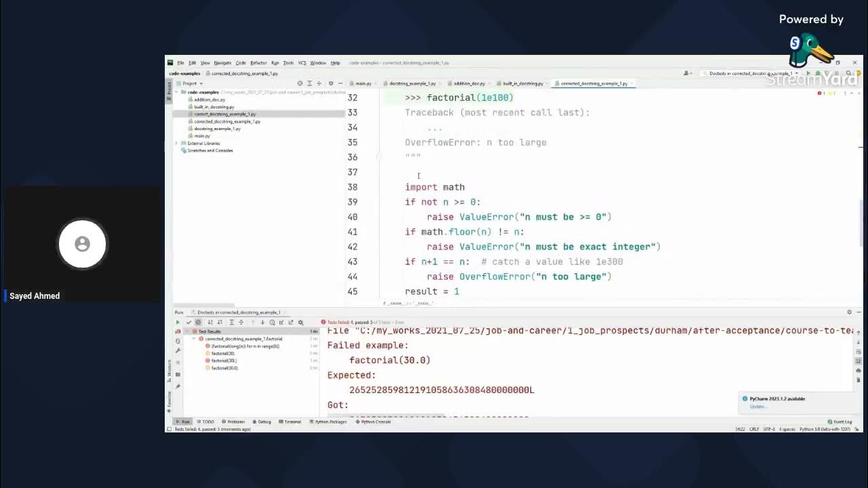
Task: Click the editor error count indicator
Action: [823, 93]
